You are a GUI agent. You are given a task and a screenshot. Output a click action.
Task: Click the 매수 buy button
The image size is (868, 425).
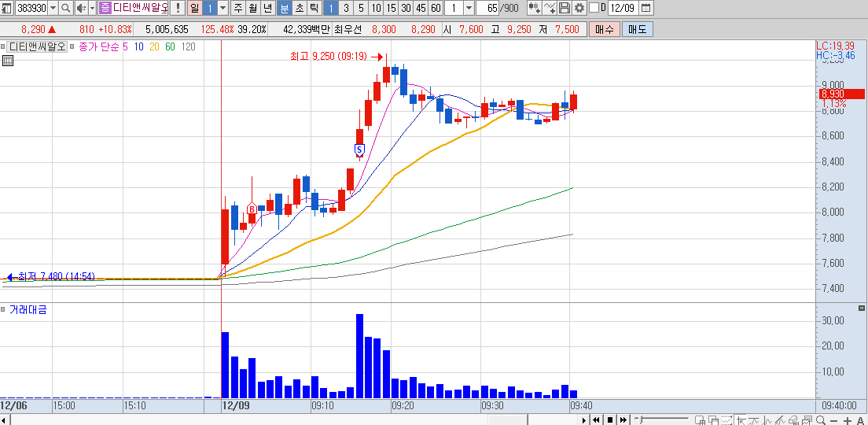tap(603, 29)
